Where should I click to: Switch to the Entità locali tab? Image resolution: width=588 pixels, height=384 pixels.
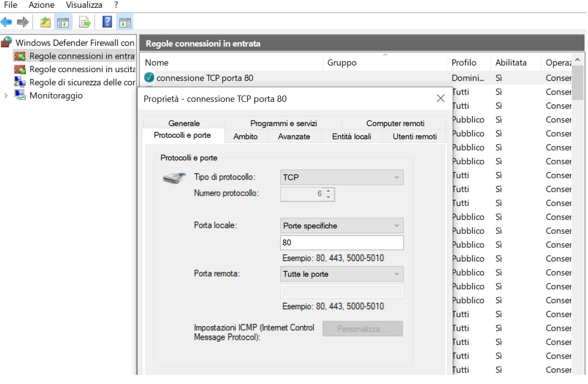click(x=351, y=136)
